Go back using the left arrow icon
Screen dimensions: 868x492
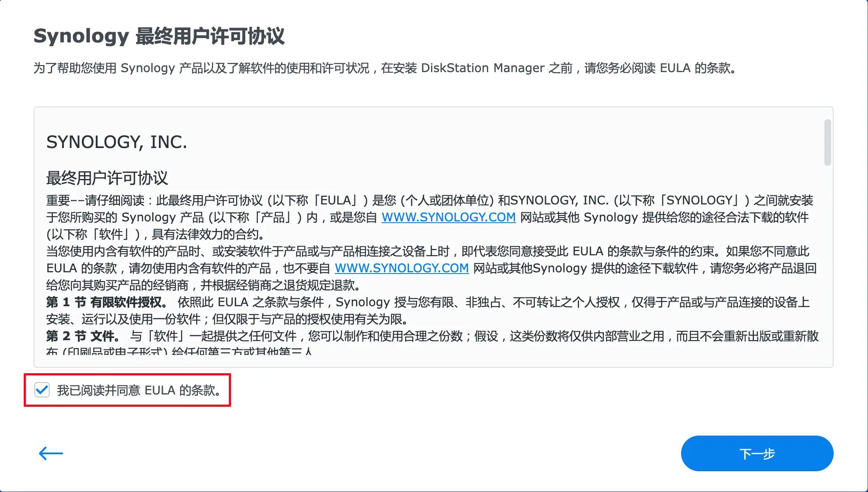click(x=51, y=453)
